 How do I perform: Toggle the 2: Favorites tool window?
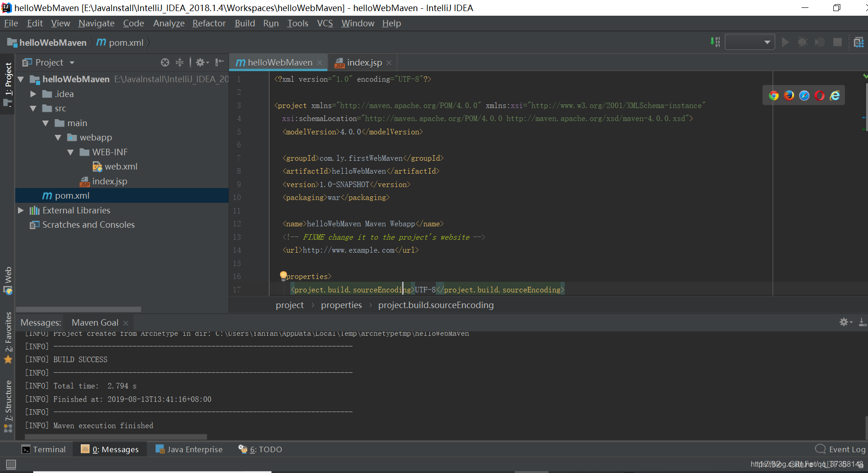(8, 337)
